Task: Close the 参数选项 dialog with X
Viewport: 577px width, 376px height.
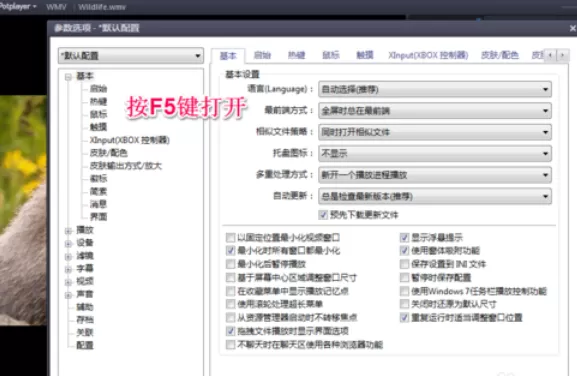Action: [x=572, y=28]
